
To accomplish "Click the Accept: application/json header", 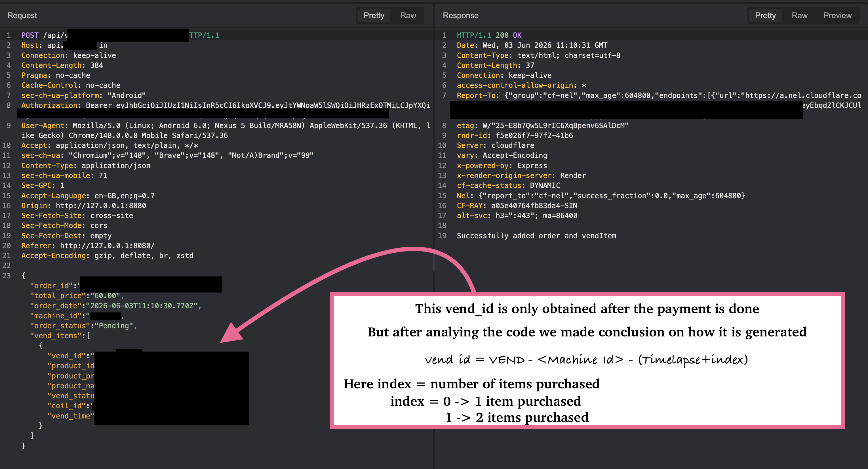I will 109,145.
